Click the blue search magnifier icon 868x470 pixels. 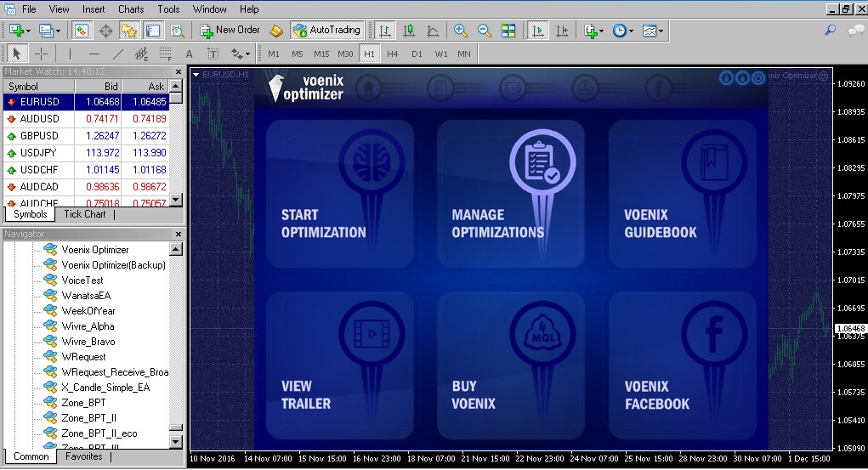pyautogui.click(x=830, y=31)
